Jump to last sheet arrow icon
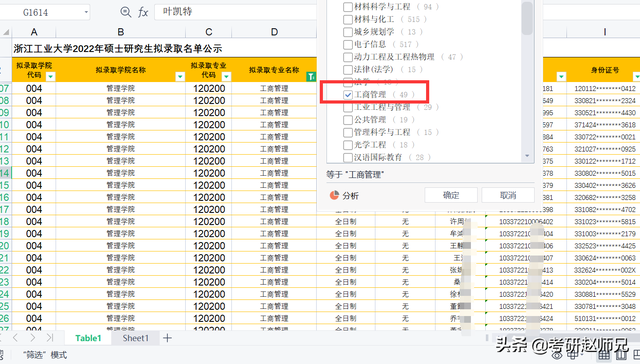The height and width of the screenshot is (364, 640). click(x=50, y=338)
